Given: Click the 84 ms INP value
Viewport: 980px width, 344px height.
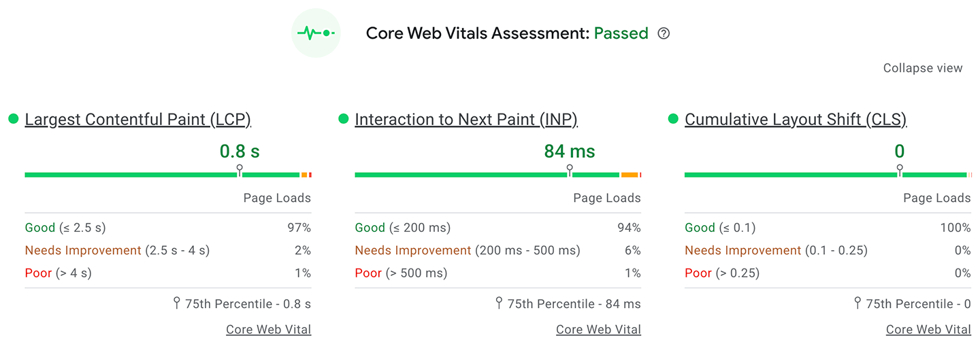Looking at the screenshot, I should [x=570, y=151].
